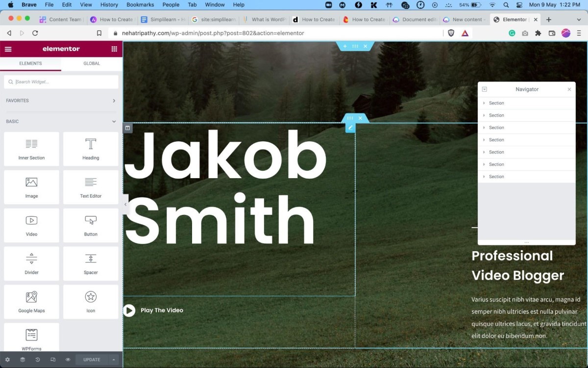
Task: Select the Inner Section widget
Action: pyautogui.click(x=31, y=149)
